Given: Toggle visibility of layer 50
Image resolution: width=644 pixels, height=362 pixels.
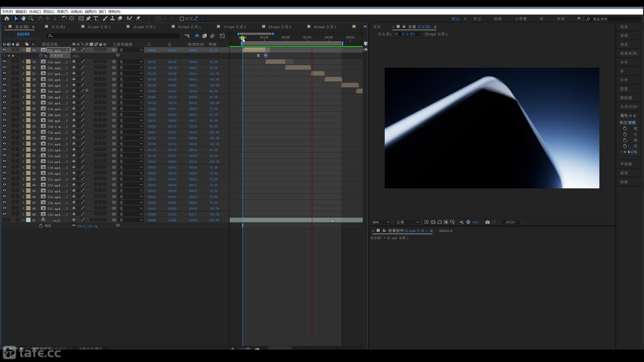Looking at the screenshot, I should [x=4, y=214].
